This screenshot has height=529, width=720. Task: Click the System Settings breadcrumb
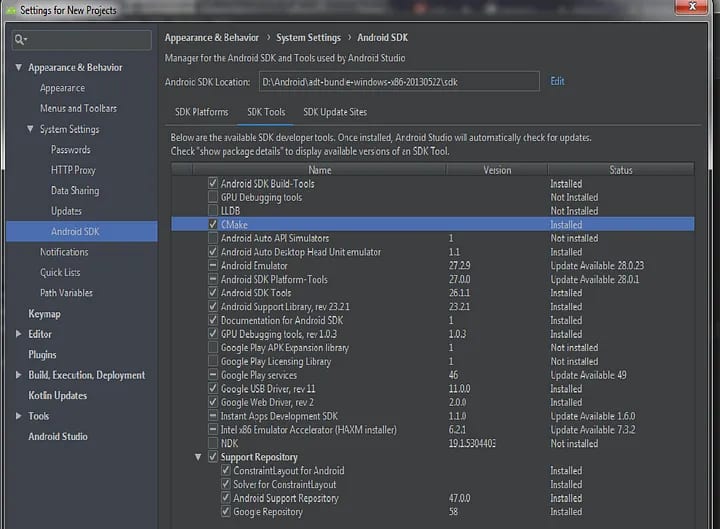tap(308, 38)
